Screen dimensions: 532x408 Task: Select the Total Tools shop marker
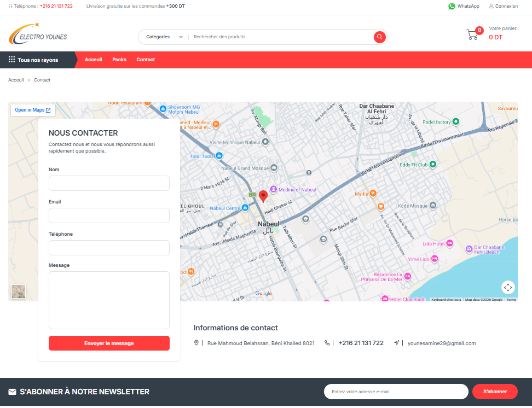tap(219, 156)
